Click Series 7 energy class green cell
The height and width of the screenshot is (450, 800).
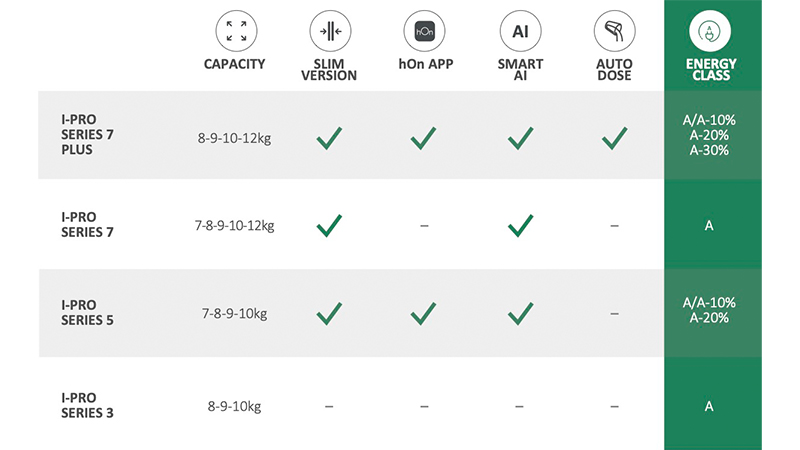coord(709,226)
